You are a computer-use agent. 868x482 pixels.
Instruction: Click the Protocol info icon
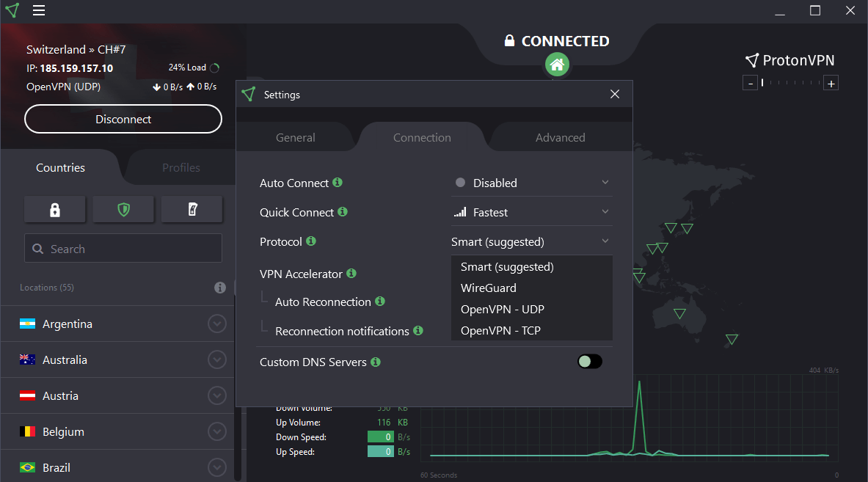click(x=311, y=241)
